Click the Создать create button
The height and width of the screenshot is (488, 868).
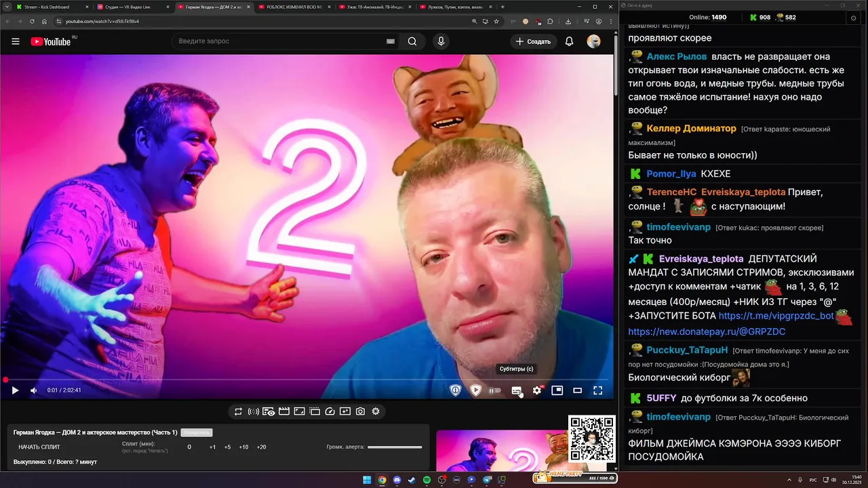click(534, 41)
